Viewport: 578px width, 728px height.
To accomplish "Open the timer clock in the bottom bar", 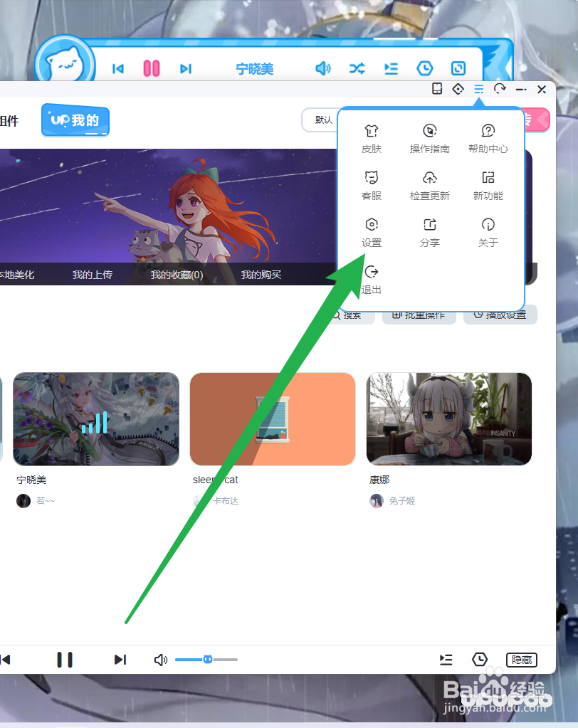I will (x=480, y=659).
